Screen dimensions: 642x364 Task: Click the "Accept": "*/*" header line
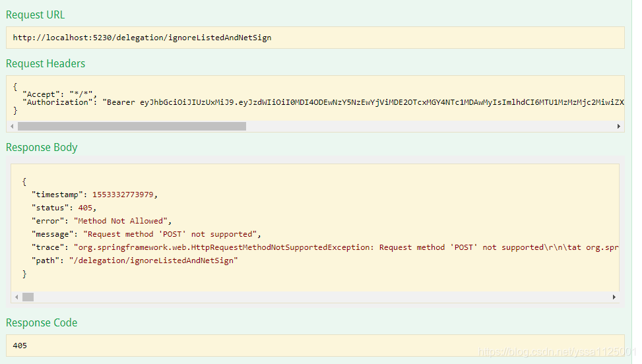pyautogui.click(x=59, y=94)
